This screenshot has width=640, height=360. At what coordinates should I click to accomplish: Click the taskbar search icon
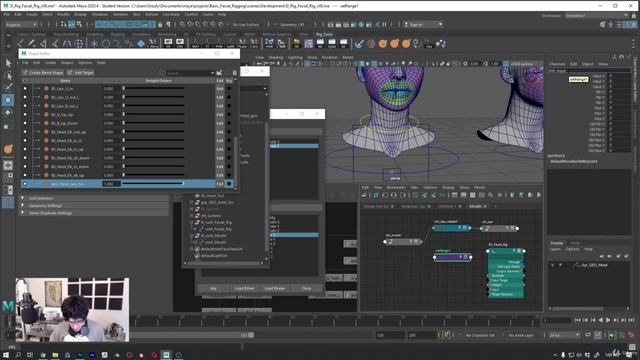[x=18, y=355]
